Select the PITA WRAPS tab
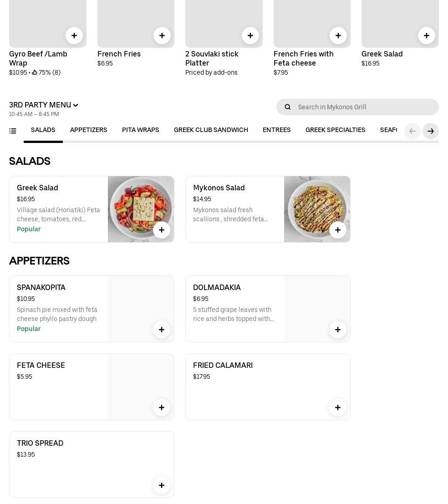 141,130
